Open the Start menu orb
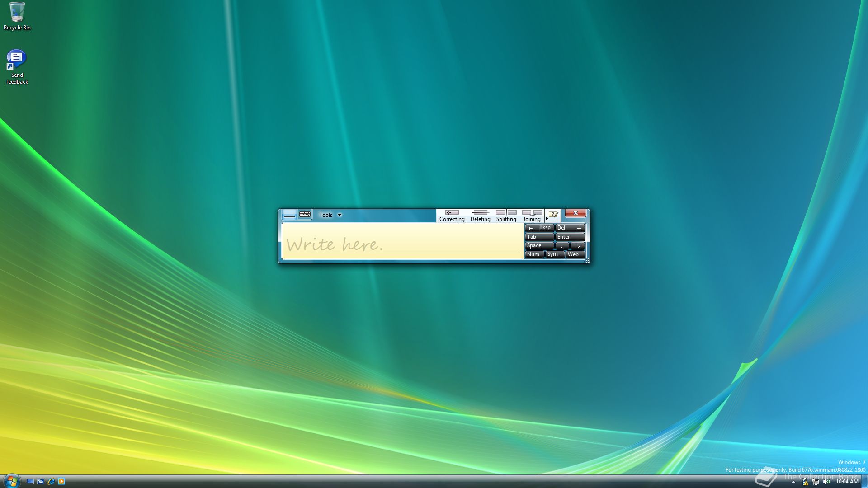 (11, 481)
